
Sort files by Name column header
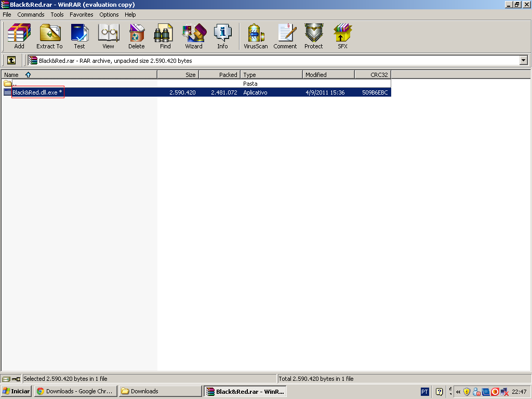11,75
